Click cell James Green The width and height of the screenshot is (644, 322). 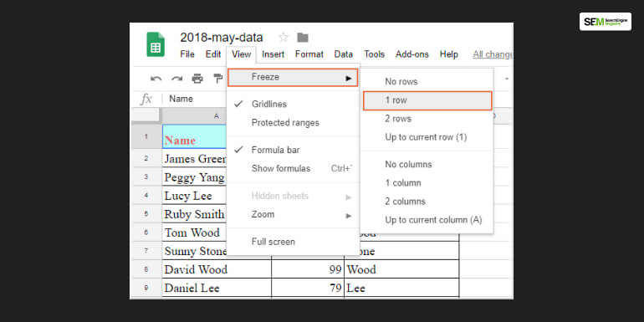195,158
